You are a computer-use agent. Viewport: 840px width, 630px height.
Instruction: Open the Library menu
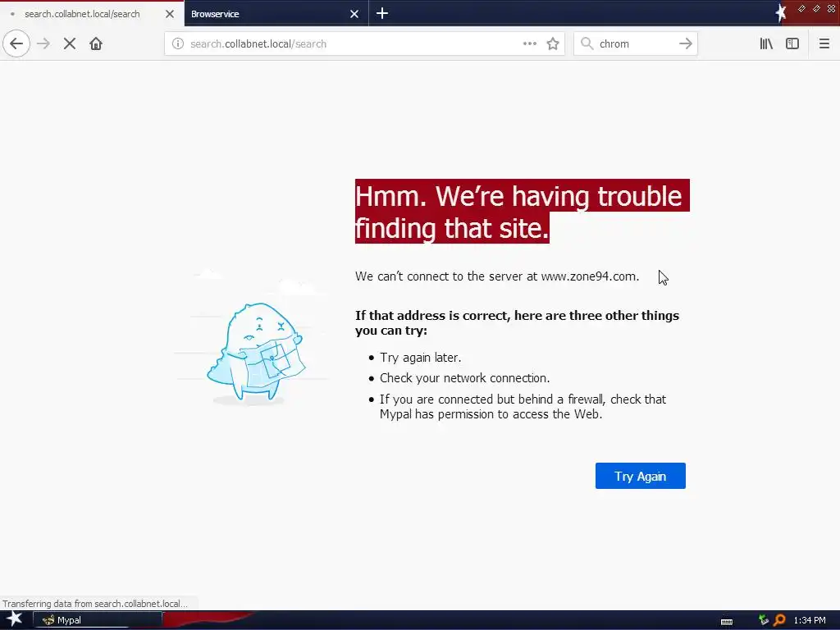coord(766,43)
